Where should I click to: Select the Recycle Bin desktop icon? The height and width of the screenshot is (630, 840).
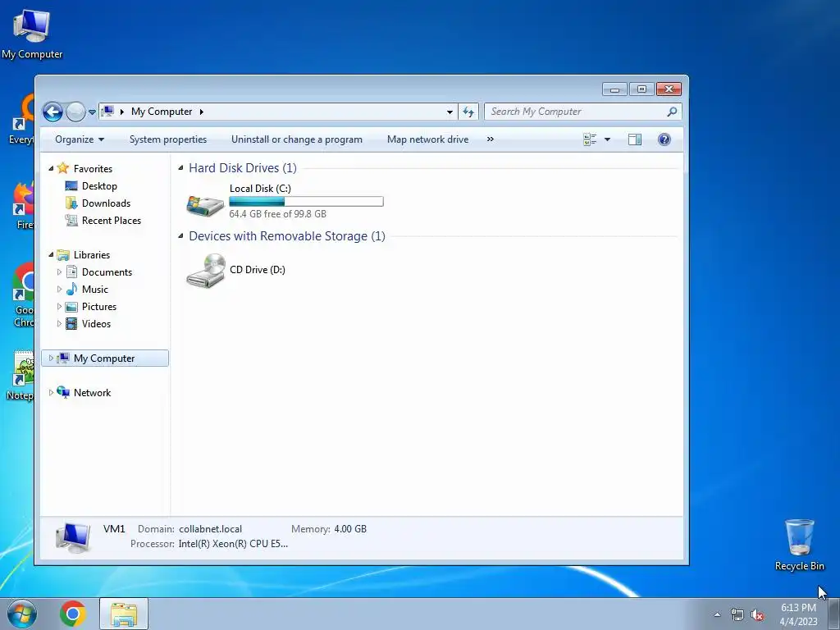tap(799, 545)
